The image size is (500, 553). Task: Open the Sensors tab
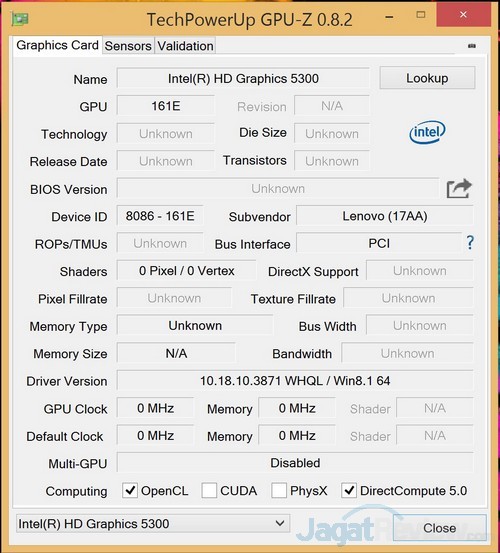tap(128, 46)
